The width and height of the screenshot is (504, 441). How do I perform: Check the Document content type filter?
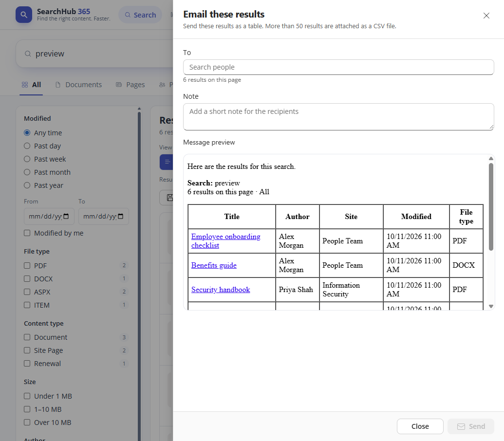[27, 337]
